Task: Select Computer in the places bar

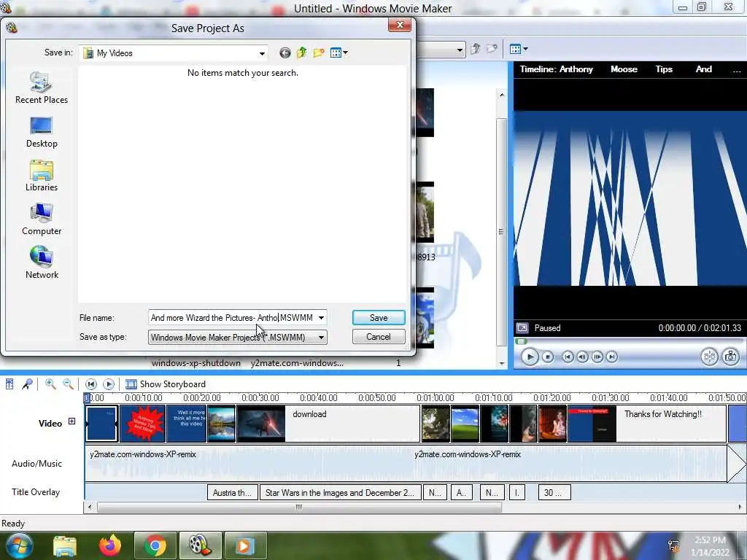Action: click(42, 220)
